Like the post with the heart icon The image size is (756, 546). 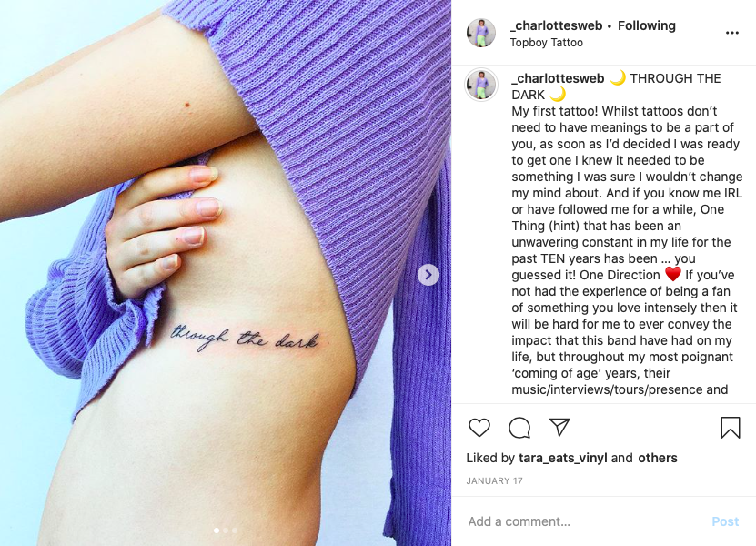[479, 428]
